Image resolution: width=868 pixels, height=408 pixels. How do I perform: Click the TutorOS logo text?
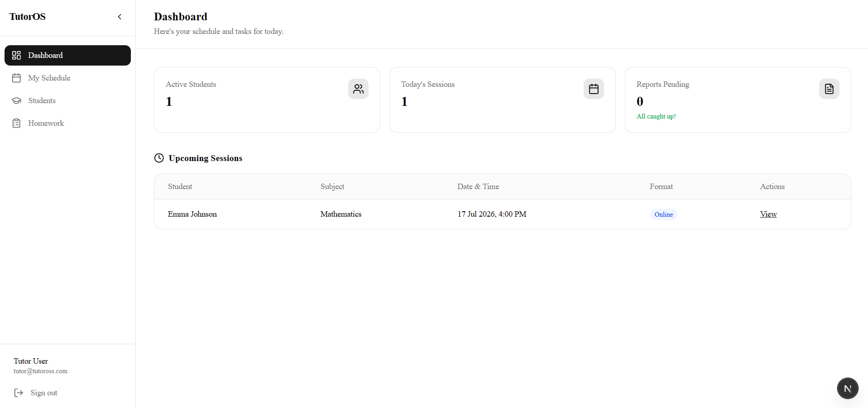point(28,17)
